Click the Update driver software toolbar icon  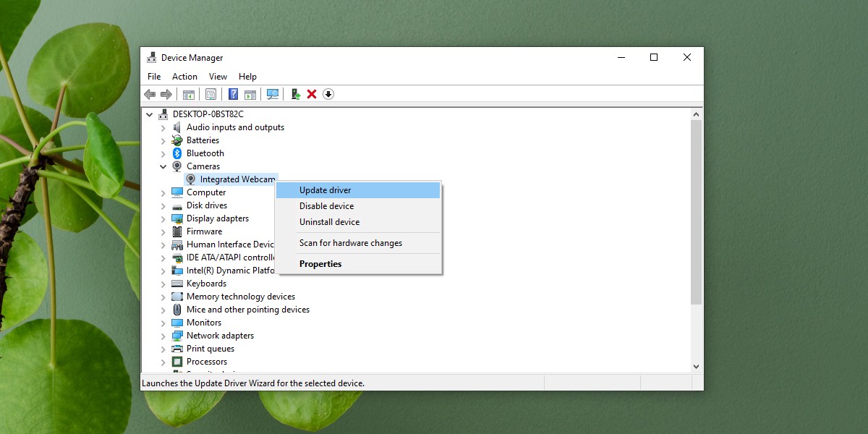click(295, 94)
